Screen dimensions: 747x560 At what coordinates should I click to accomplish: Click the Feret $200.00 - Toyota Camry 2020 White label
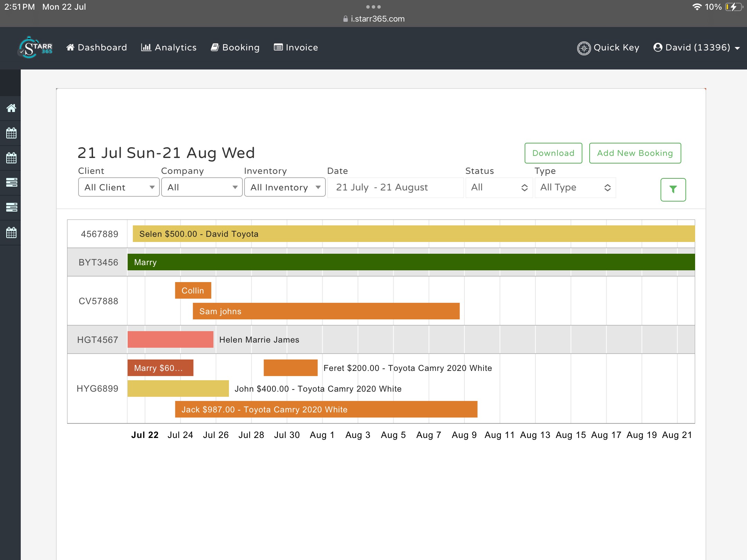(408, 368)
